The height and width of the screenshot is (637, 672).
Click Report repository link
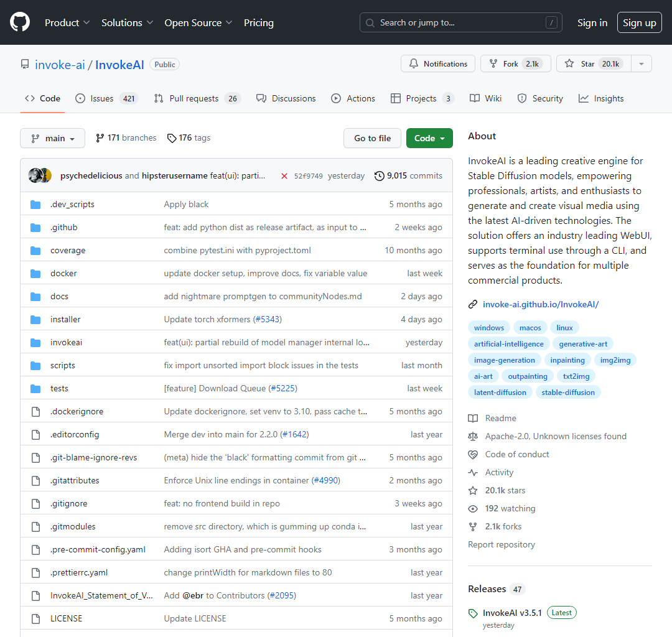pos(502,545)
